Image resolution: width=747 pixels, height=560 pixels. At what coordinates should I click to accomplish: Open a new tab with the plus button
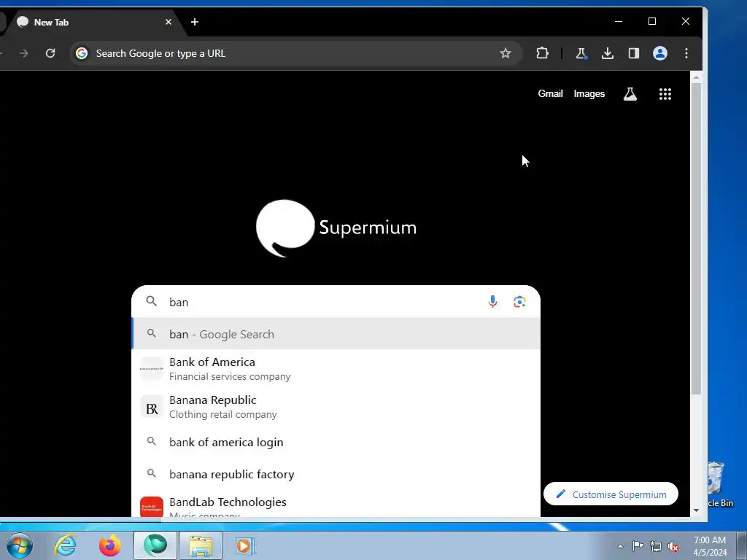click(x=194, y=22)
